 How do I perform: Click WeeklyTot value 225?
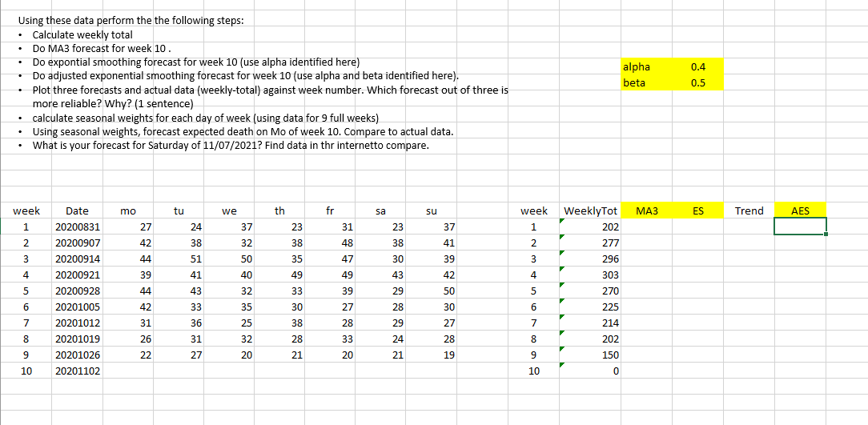click(x=589, y=307)
